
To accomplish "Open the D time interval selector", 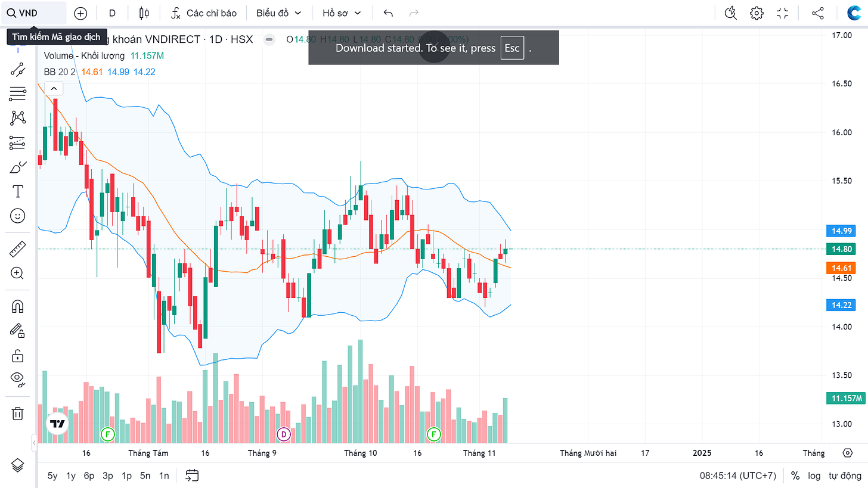I will [112, 13].
